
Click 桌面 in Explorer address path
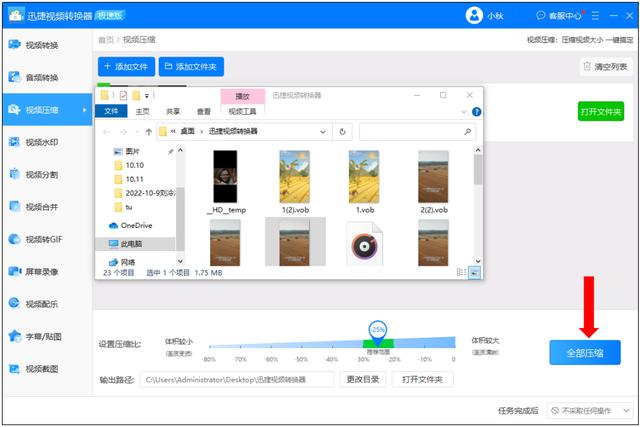[x=187, y=131]
